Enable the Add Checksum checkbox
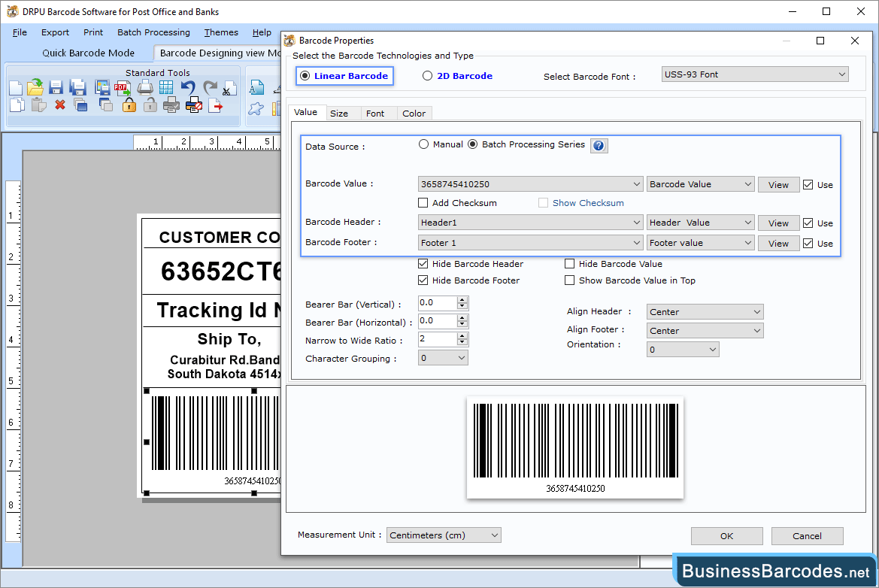This screenshot has width=879, height=588. [x=423, y=203]
